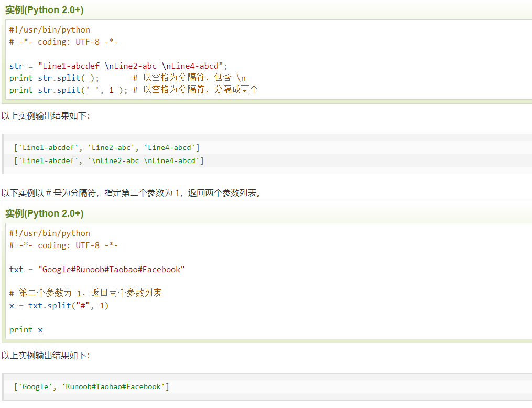Click the "print str.split(' ', 1 );" statement

[68, 90]
